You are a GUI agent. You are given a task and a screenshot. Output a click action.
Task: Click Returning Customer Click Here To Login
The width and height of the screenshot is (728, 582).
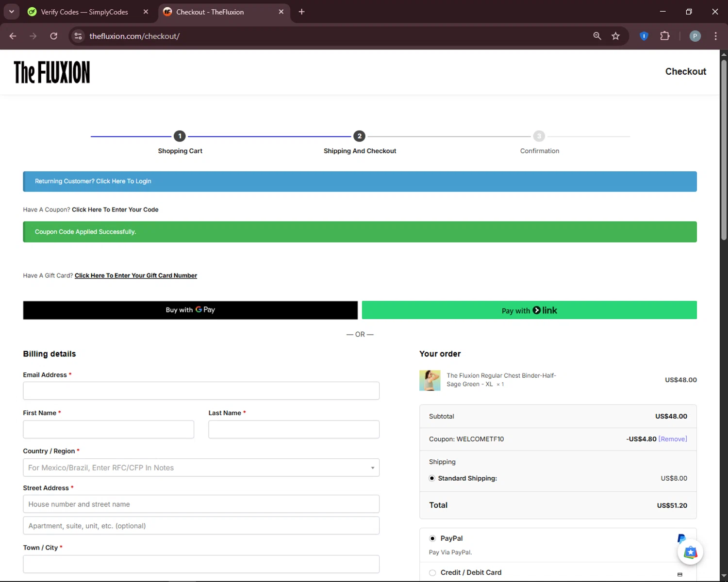[93, 181]
